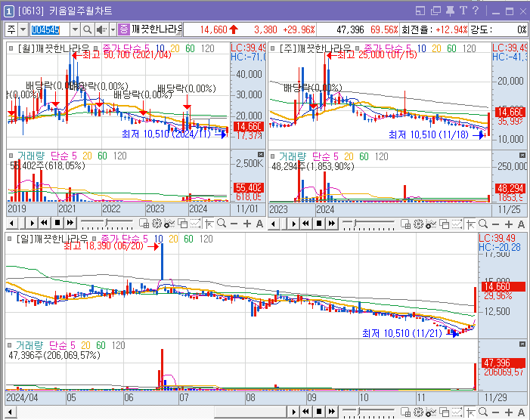Click weekly chart zoom magnifier
Screen dimensions: 530x420
[483, 224]
